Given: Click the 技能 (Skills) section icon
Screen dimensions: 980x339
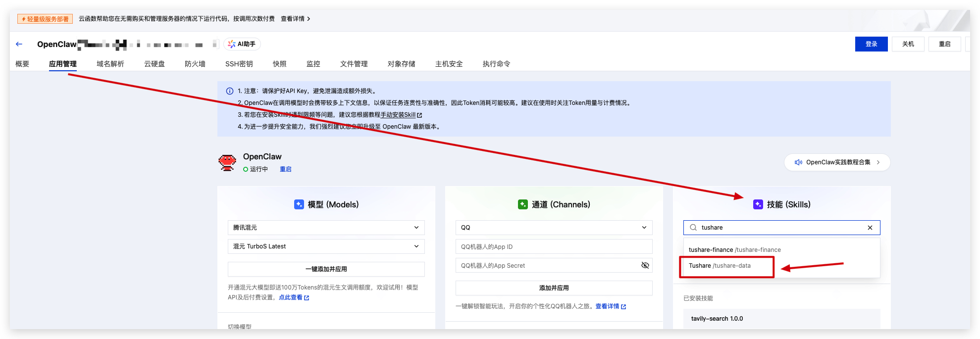Looking at the screenshot, I should click(758, 204).
